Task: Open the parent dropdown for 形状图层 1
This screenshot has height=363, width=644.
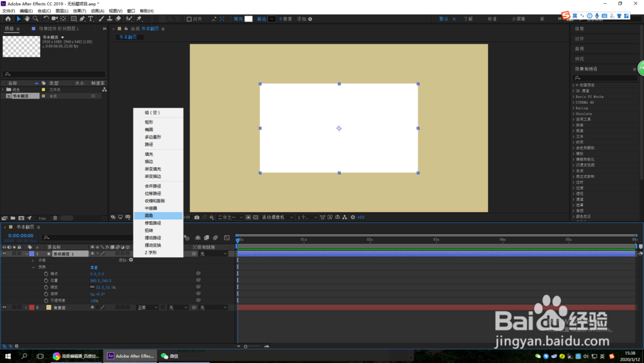Action: (213, 254)
